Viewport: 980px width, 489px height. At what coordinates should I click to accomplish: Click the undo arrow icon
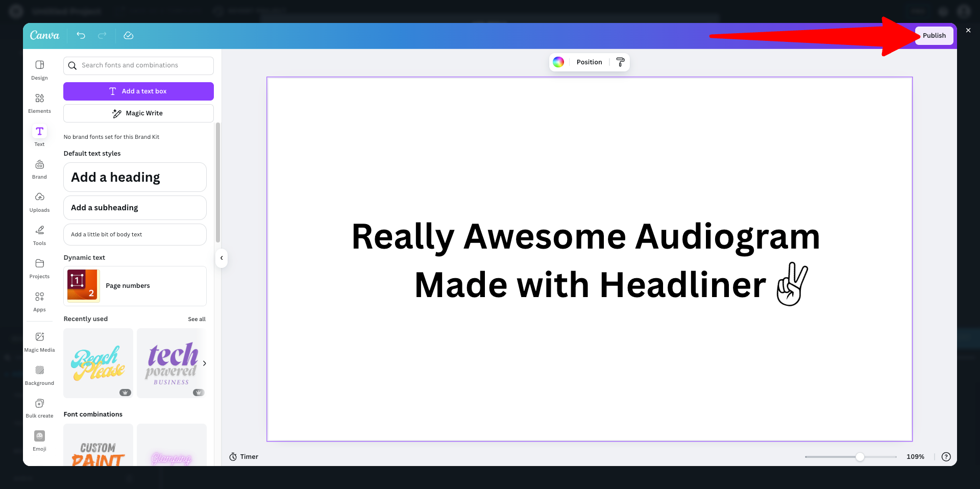[81, 35]
